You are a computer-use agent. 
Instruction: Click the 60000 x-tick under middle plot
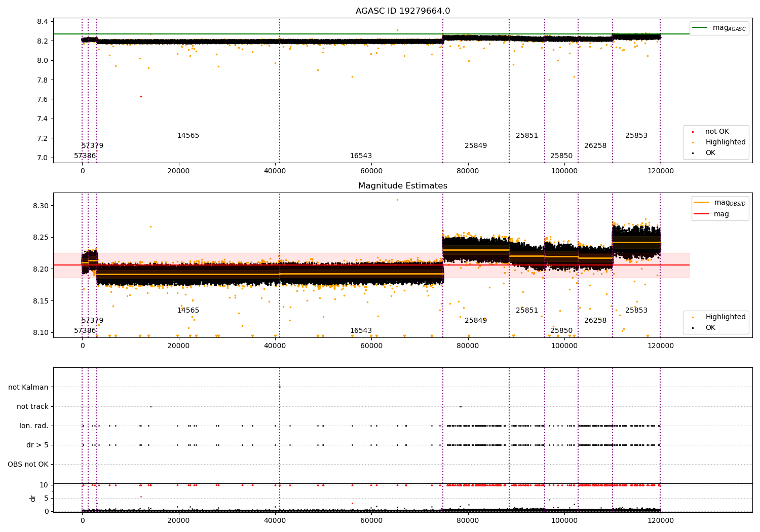371,346
